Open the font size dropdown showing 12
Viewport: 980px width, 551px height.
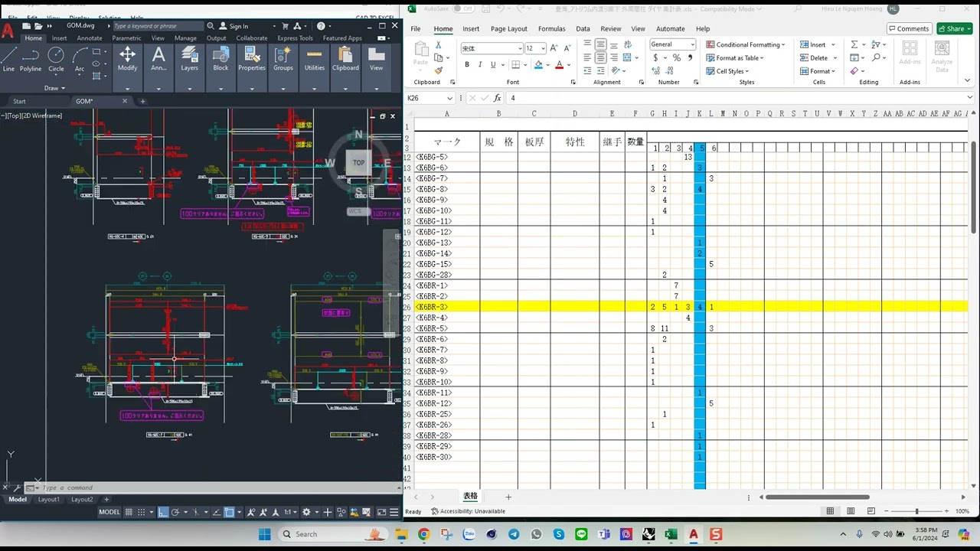(x=541, y=48)
